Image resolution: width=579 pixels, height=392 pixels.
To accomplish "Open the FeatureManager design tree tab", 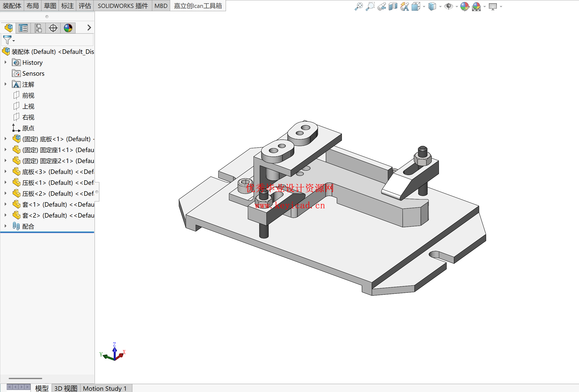I will pos(8,28).
